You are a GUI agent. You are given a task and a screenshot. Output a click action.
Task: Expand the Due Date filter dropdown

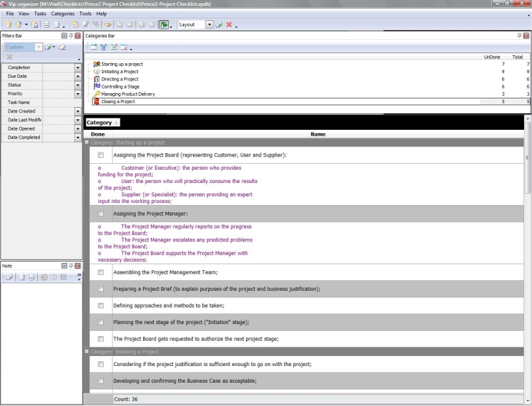click(78, 77)
